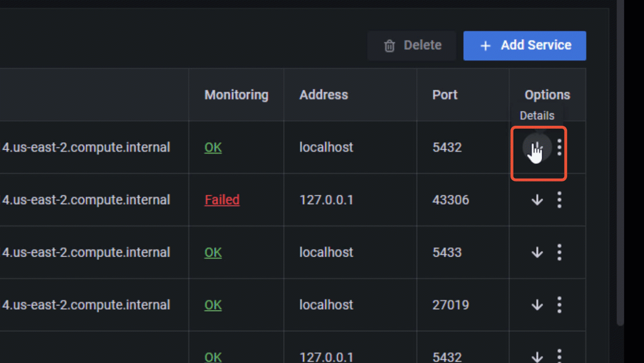Click OK status link for port 27019
Viewport: 644px width, 363px height.
[213, 305]
